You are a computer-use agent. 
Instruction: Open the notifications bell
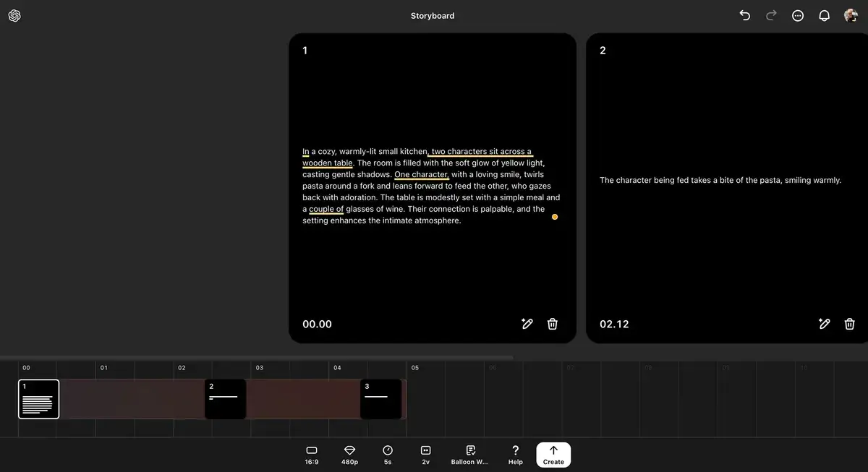[x=825, y=14]
